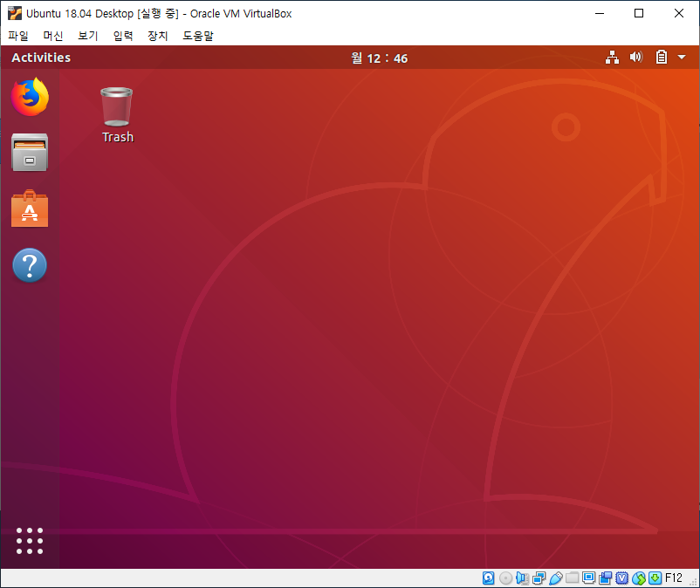This screenshot has width=700, height=588.
Task: Open the Help question mark icon
Action: click(30, 265)
